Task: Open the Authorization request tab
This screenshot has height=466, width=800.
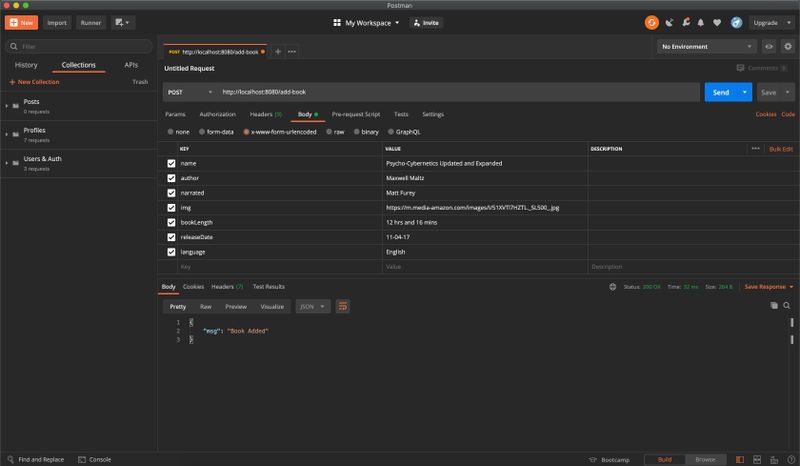Action: click(x=217, y=114)
